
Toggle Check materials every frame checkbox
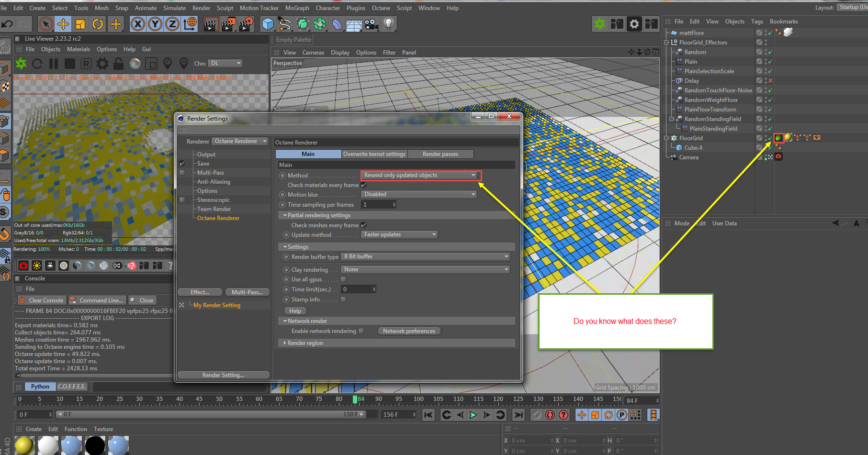click(x=363, y=185)
